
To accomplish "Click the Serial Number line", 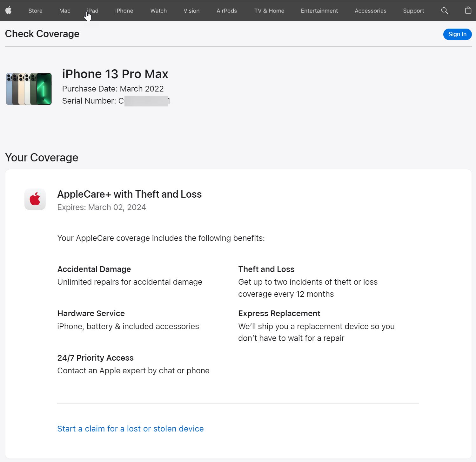I will [116, 101].
